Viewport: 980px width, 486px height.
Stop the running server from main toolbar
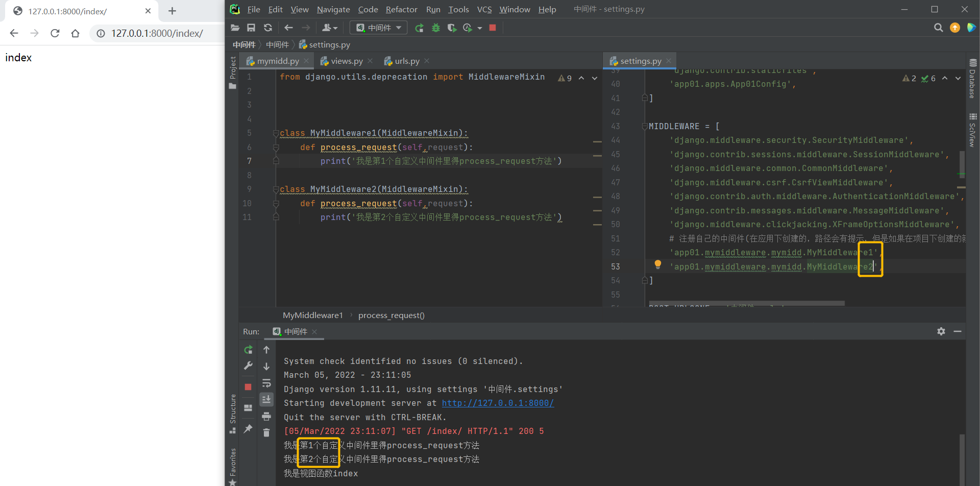[x=493, y=28]
